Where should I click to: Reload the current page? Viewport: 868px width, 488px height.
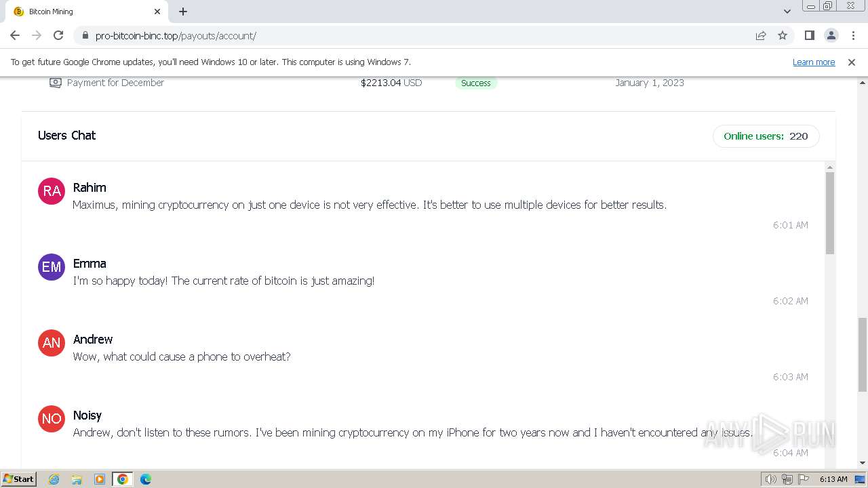(x=58, y=35)
